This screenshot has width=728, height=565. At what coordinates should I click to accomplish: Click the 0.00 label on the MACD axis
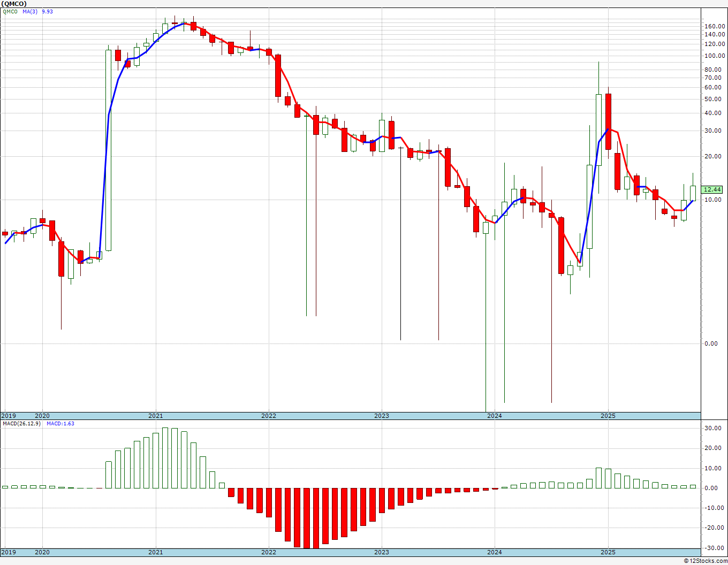click(x=711, y=488)
